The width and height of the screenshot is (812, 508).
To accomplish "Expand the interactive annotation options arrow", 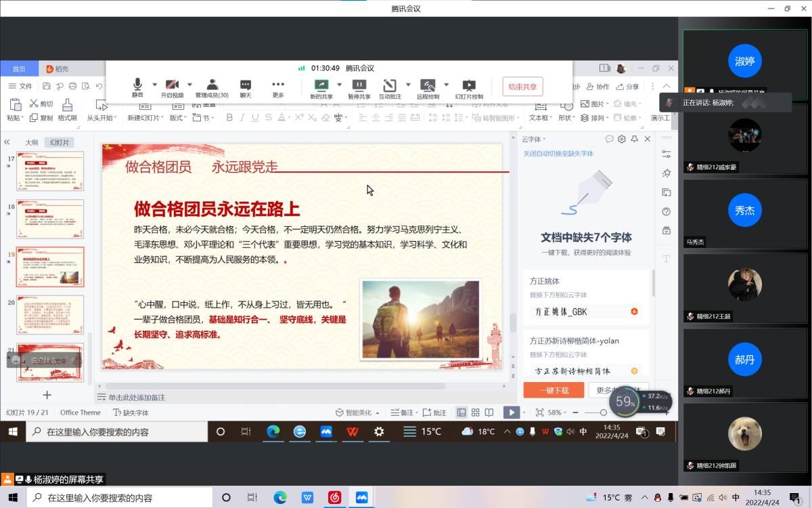I will tap(407, 85).
